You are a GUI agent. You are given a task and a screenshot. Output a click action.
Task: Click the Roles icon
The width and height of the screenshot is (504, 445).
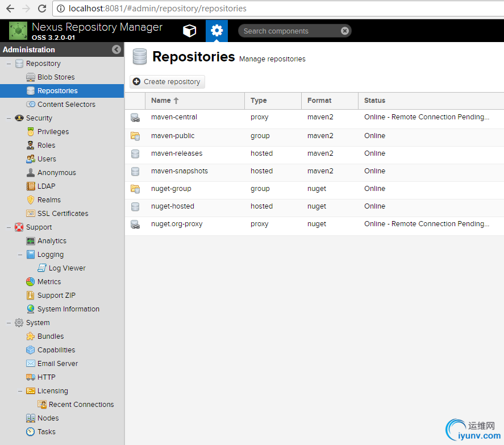point(31,145)
